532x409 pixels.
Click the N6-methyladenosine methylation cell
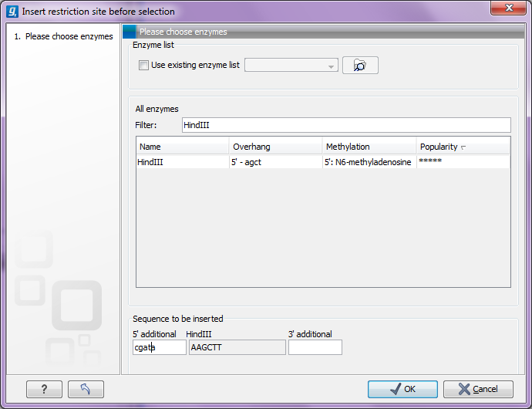(368, 162)
